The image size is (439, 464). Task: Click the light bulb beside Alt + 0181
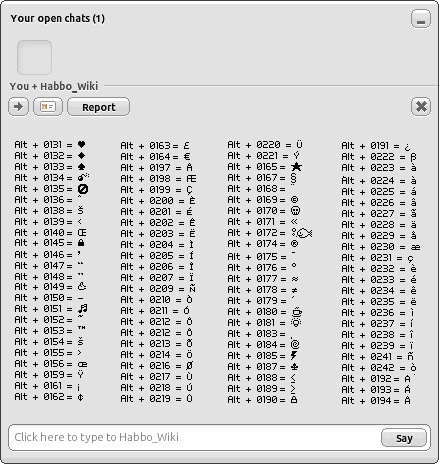(296, 323)
